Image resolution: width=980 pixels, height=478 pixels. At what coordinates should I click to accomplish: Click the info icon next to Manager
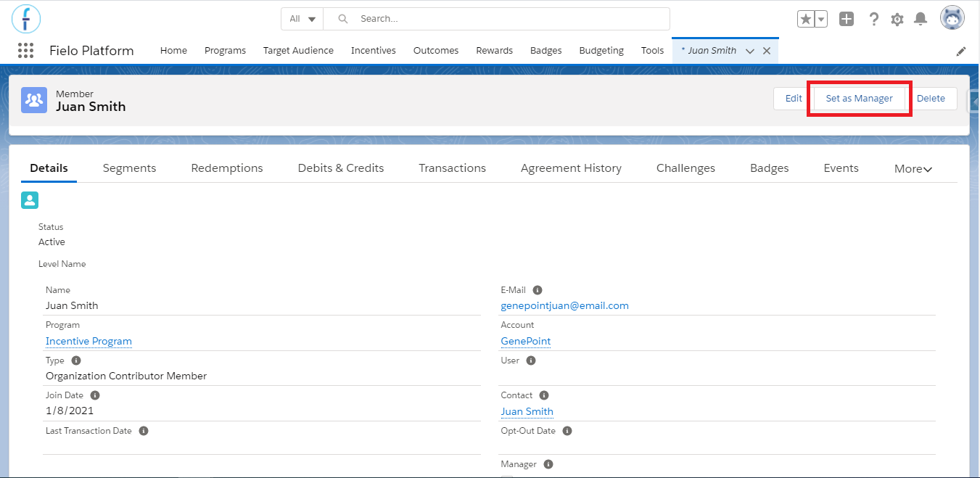548,464
